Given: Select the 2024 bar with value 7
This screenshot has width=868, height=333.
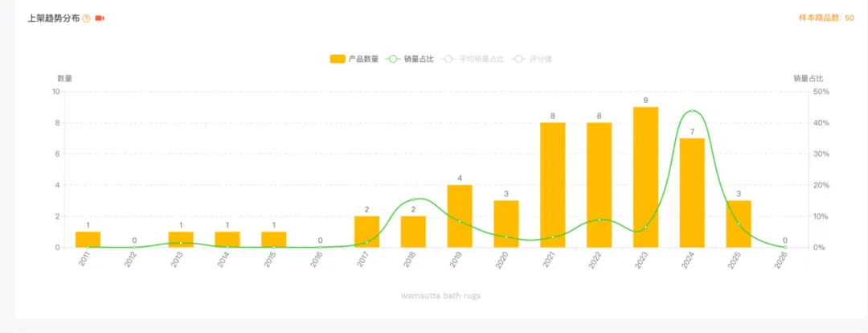Looking at the screenshot, I should (x=693, y=193).
